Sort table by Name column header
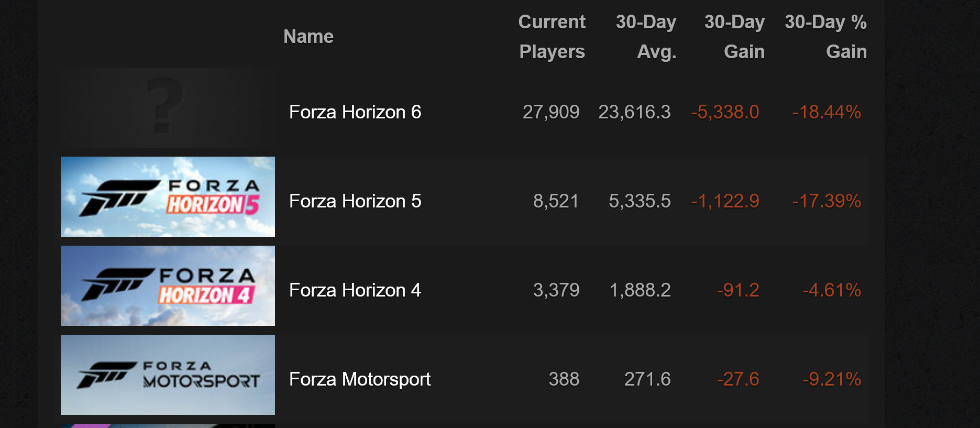Image resolution: width=980 pixels, height=428 pixels. click(x=309, y=37)
